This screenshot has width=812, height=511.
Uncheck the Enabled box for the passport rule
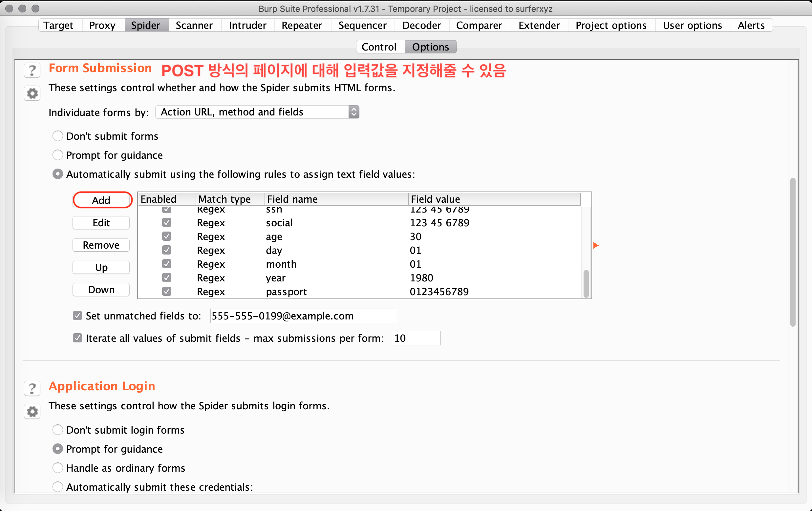[167, 291]
